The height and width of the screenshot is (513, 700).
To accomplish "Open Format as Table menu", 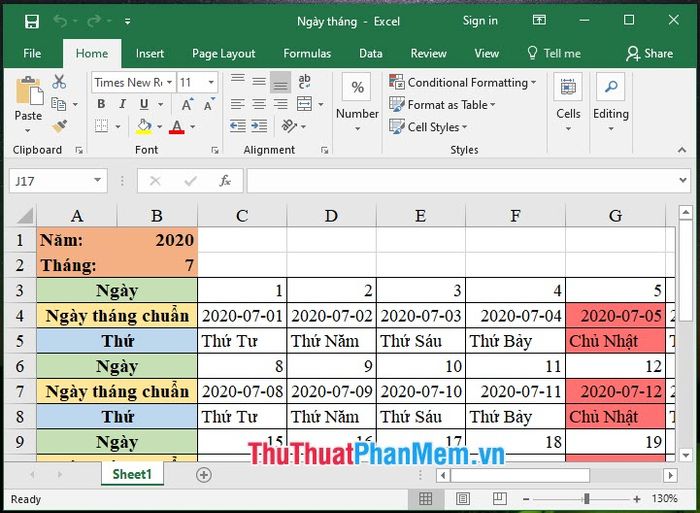I will [x=442, y=104].
